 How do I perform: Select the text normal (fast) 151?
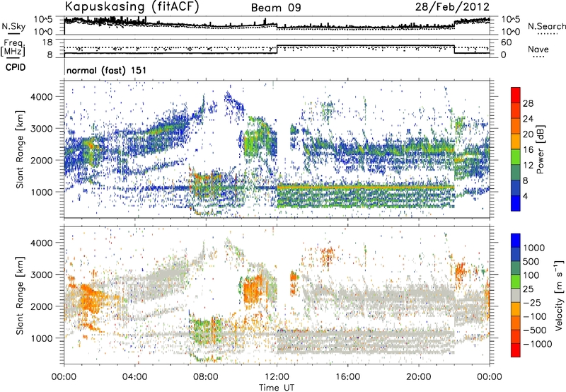(107, 70)
